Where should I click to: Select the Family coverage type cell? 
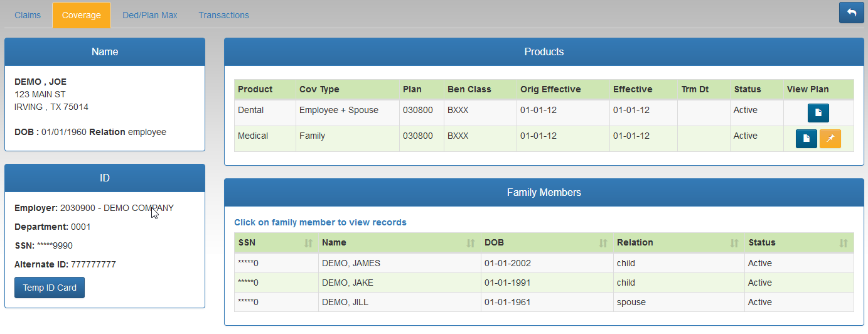pos(348,139)
